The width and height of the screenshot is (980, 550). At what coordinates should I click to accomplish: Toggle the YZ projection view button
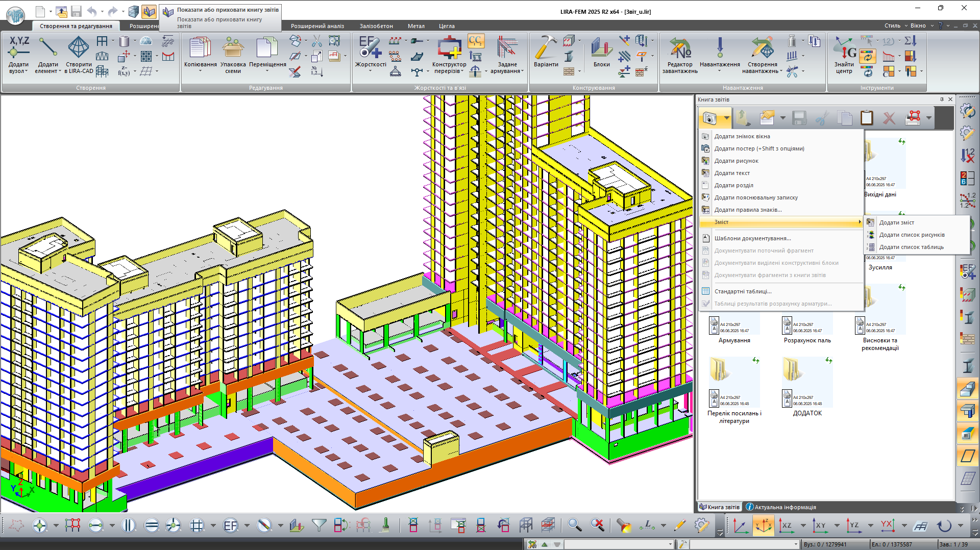tap(854, 525)
